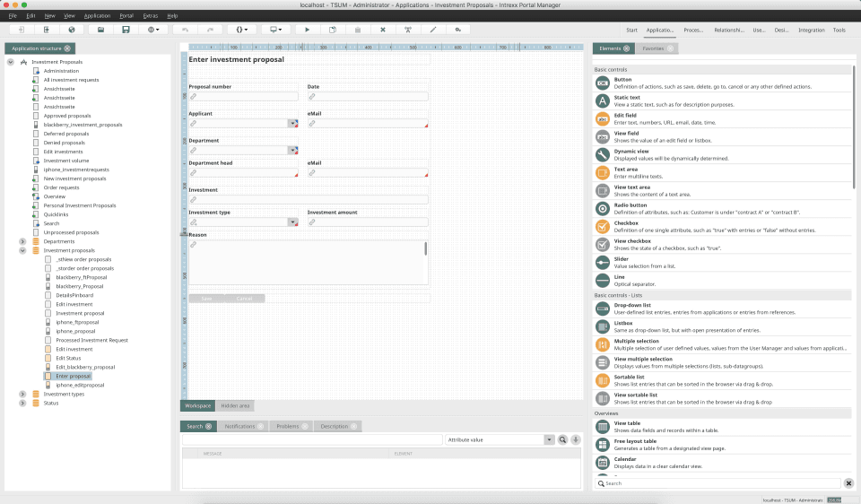This screenshot has height=504, width=861.
Task: Open the Extras menu
Action: (151, 16)
